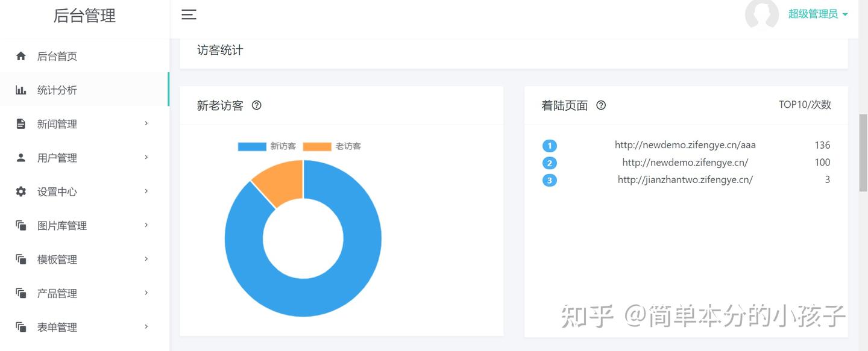Click the 新闻管理 document icon
The height and width of the screenshot is (351, 868).
tap(20, 123)
